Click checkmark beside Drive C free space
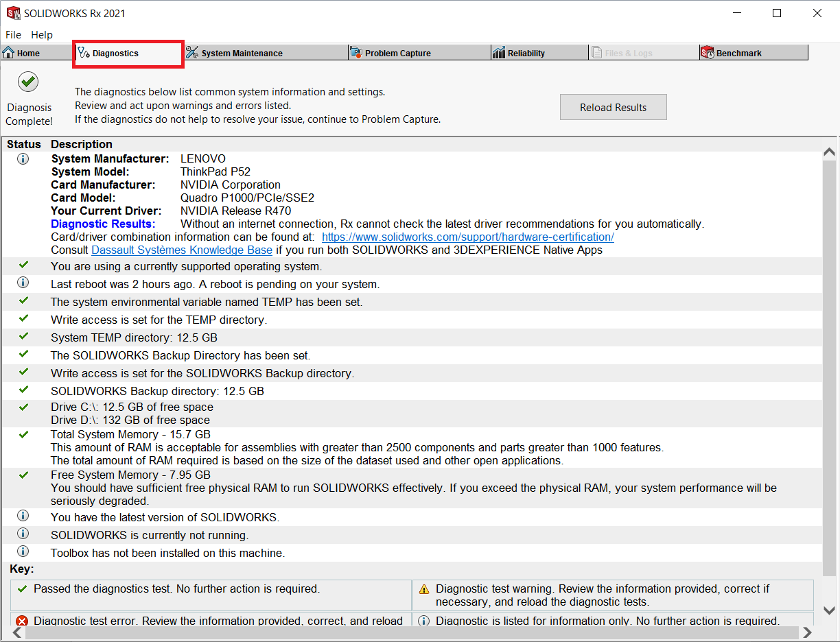Screen dimensions: 840x642 (x=23, y=407)
